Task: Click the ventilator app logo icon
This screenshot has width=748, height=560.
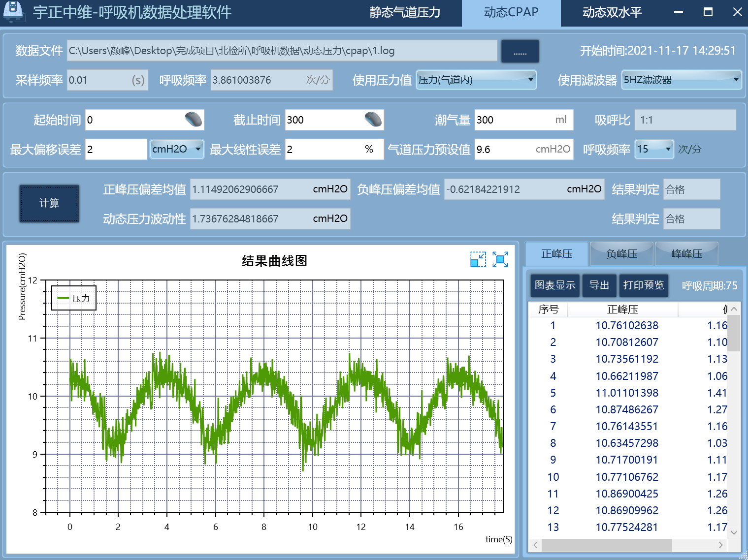Action: coord(13,11)
